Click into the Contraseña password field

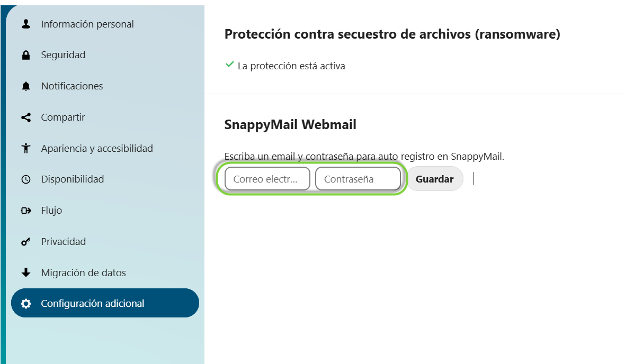click(x=358, y=179)
